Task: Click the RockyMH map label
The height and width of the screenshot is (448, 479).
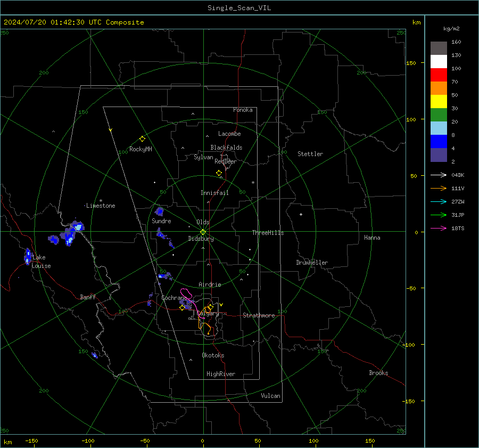Action: (141, 149)
